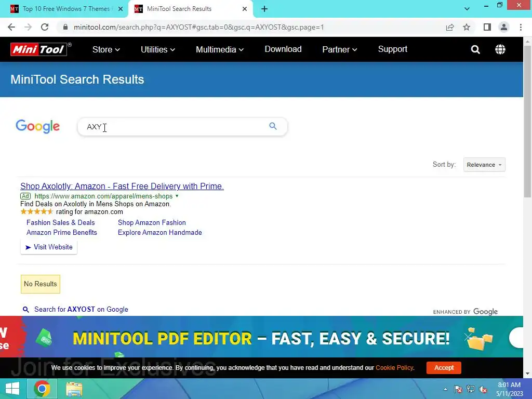Open Shop Axolotly Amazon ad link

[122, 186]
